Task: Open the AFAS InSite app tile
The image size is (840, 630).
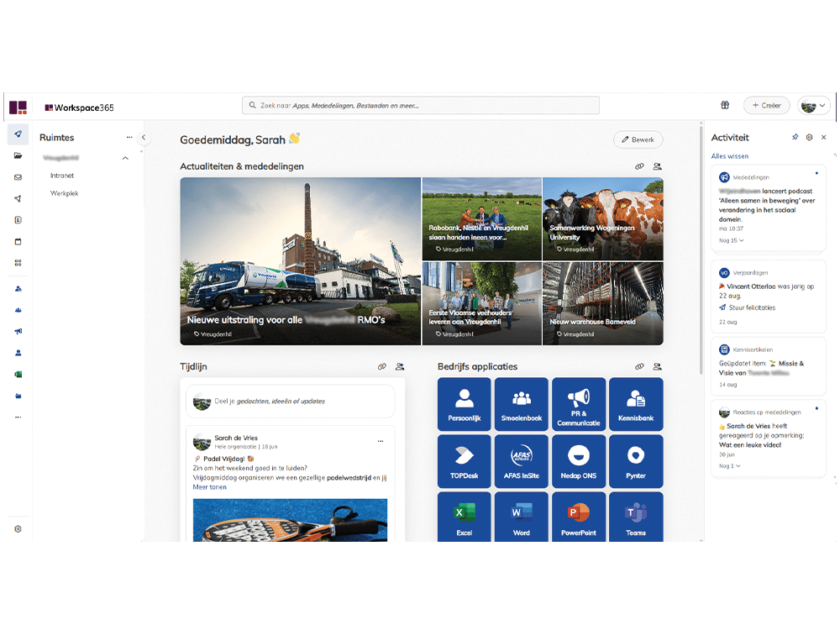Action: click(x=522, y=461)
